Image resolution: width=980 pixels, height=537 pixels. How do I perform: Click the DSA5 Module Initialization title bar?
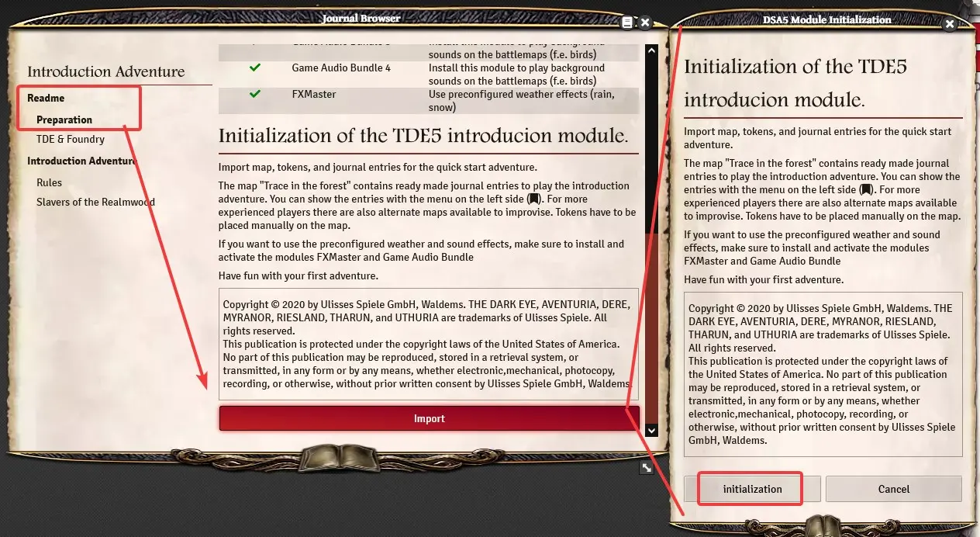(826, 19)
